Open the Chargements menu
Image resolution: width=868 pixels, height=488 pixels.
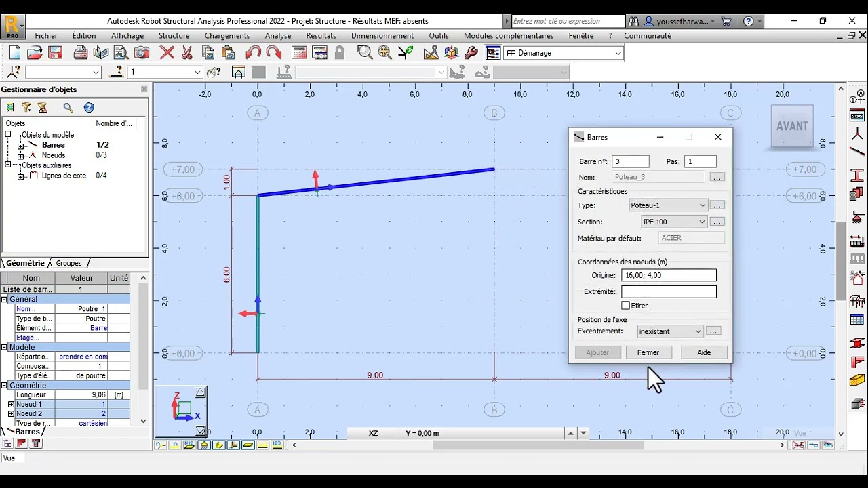[x=227, y=36]
